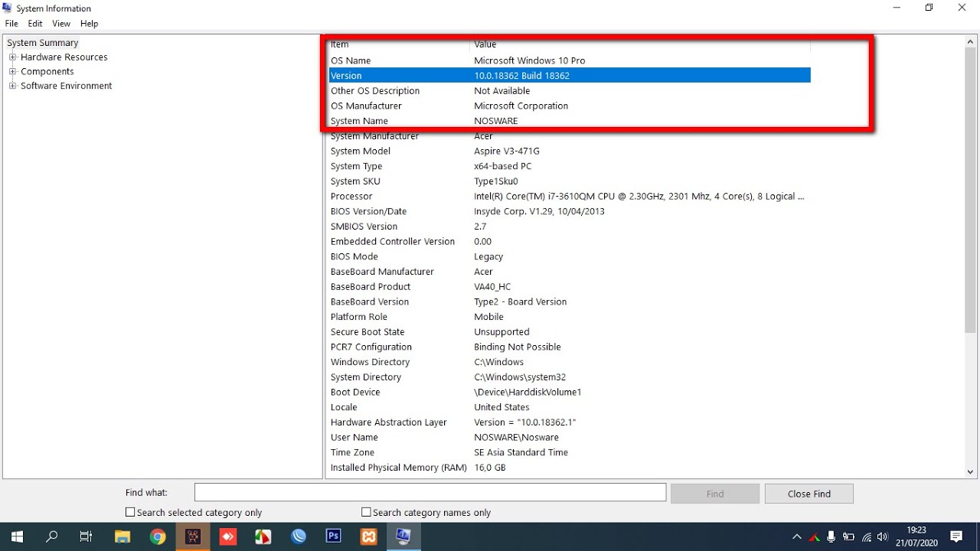Select the System Type row
This screenshot has width=980, height=551.
(x=570, y=166)
